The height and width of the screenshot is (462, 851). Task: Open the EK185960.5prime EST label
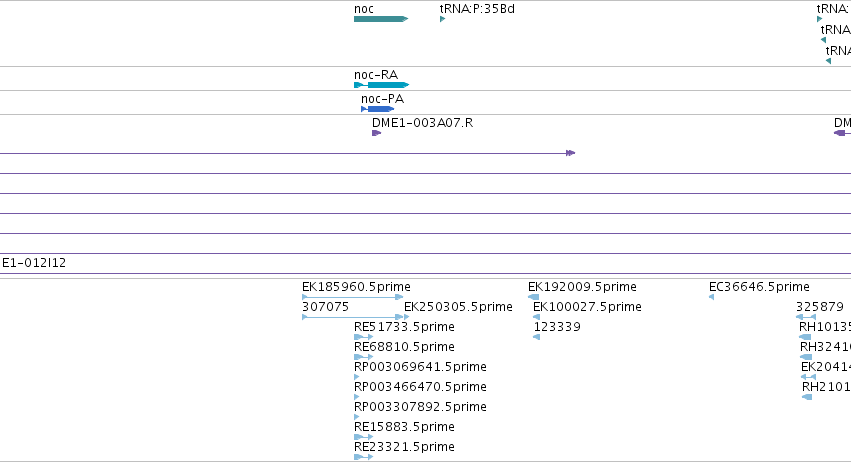[356, 287]
